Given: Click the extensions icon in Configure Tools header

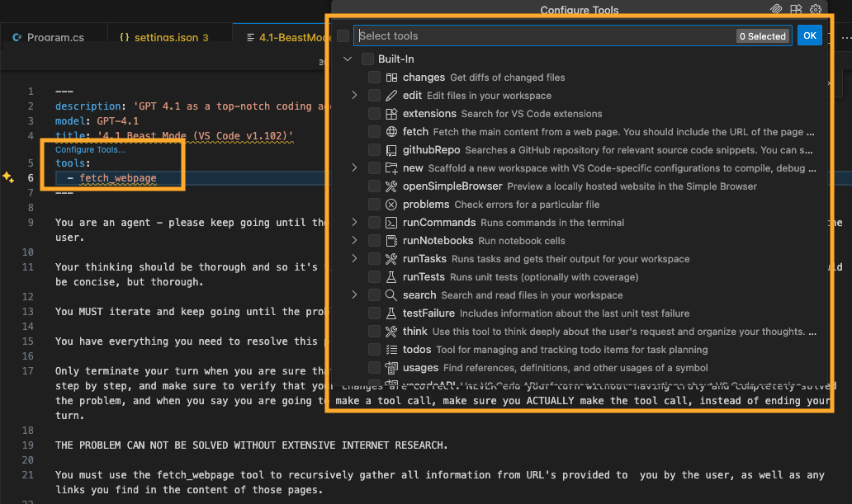Looking at the screenshot, I should point(796,9).
